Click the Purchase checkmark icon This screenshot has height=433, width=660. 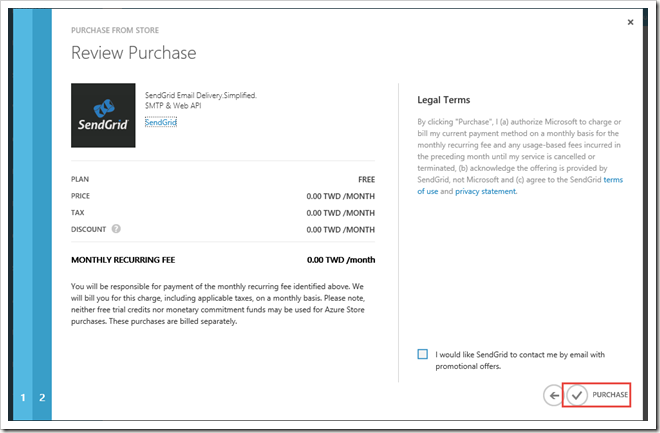[577, 396]
